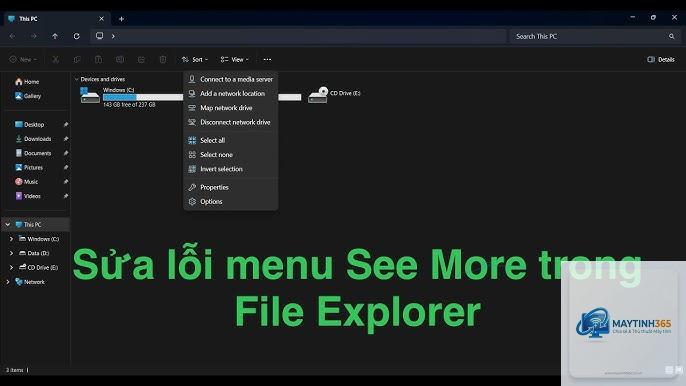Select the Windows (C:) drive icon
Screen dimensions: 686x386
(90, 96)
